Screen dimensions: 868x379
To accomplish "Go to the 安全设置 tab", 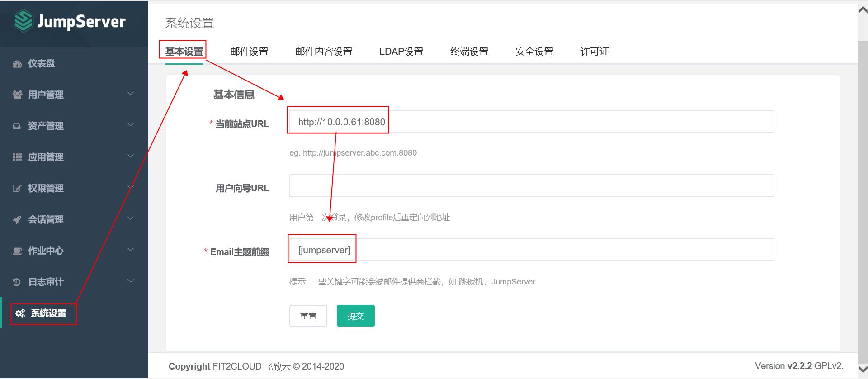I will point(534,52).
